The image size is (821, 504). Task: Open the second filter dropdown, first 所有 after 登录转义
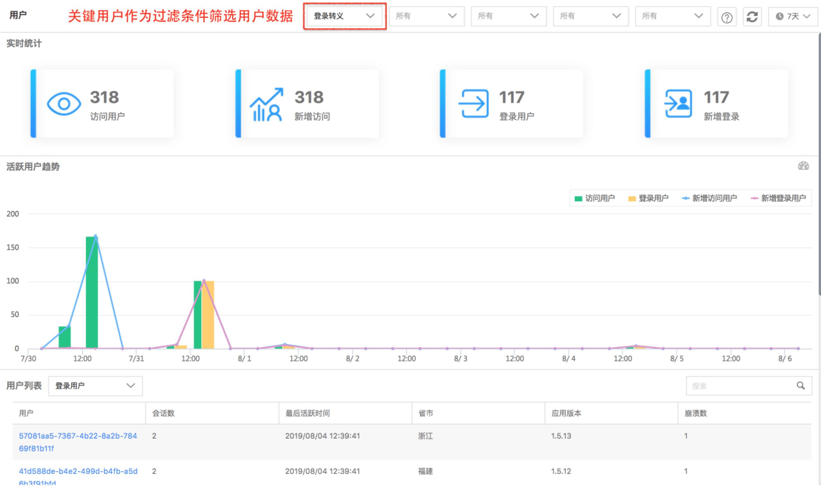[x=426, y=16]
